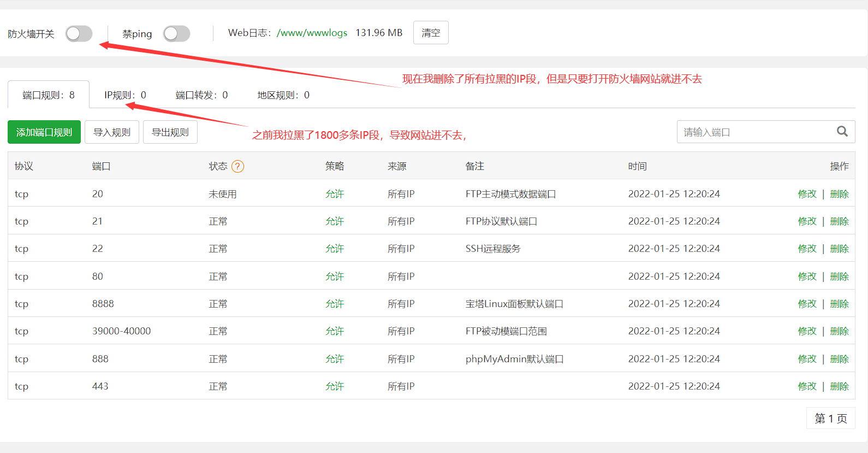Click the 来源 column header
The image size is (868, 453).
397,166
